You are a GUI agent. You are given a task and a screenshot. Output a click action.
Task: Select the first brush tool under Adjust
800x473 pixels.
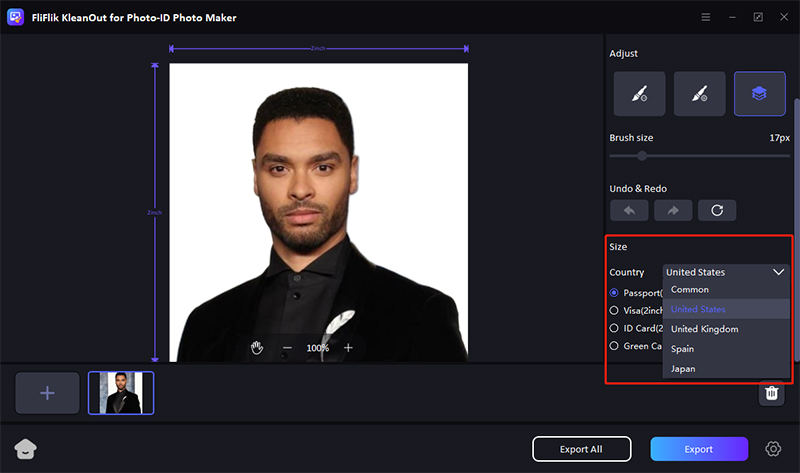(638, 94)
